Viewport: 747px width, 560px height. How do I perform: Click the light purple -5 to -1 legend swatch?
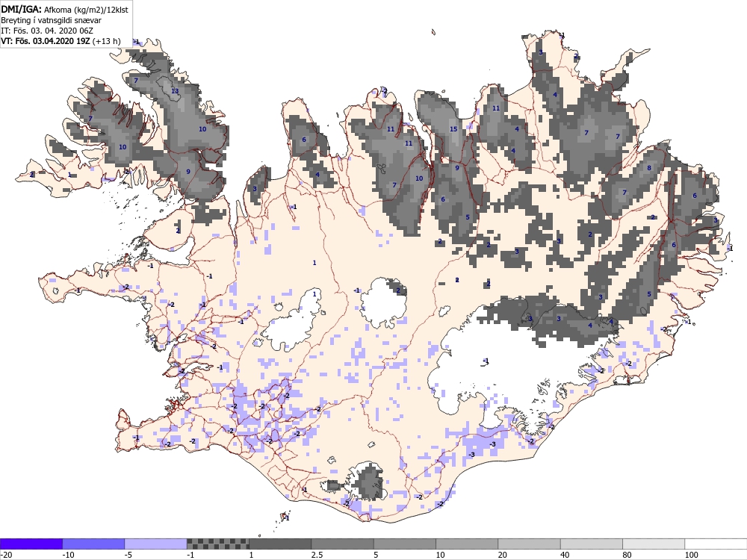[156, 544]
